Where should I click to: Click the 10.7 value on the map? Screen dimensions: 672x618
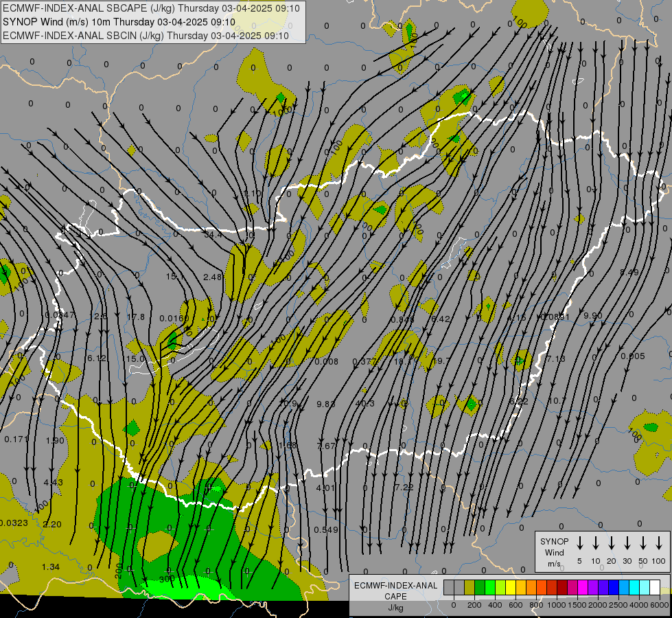[557, 400]
